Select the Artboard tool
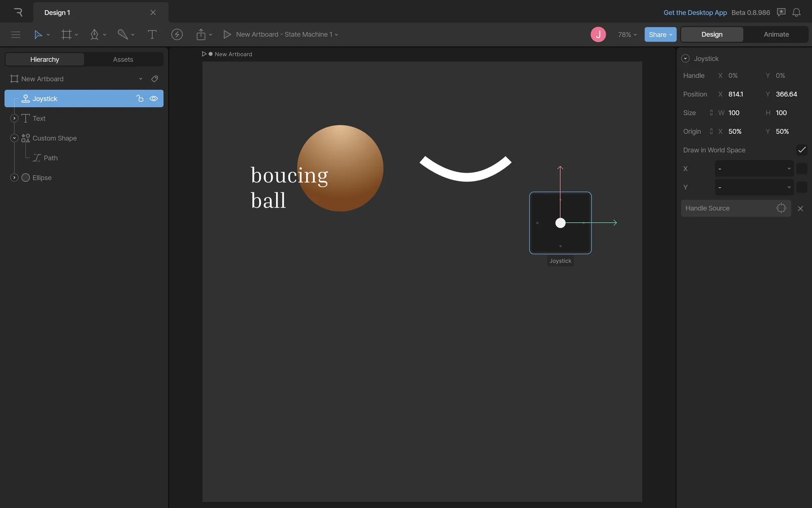The height and width of the screenshot is (508, 812). tap(66, 35)
